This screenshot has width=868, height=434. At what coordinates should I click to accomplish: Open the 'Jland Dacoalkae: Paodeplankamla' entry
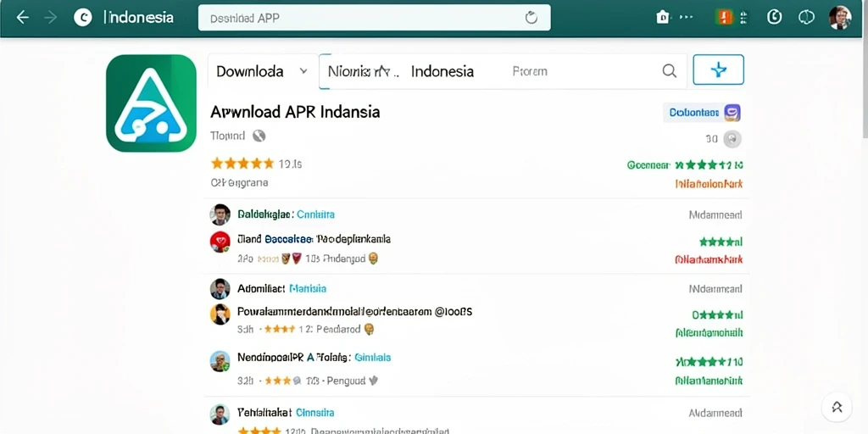pos(314,239)
